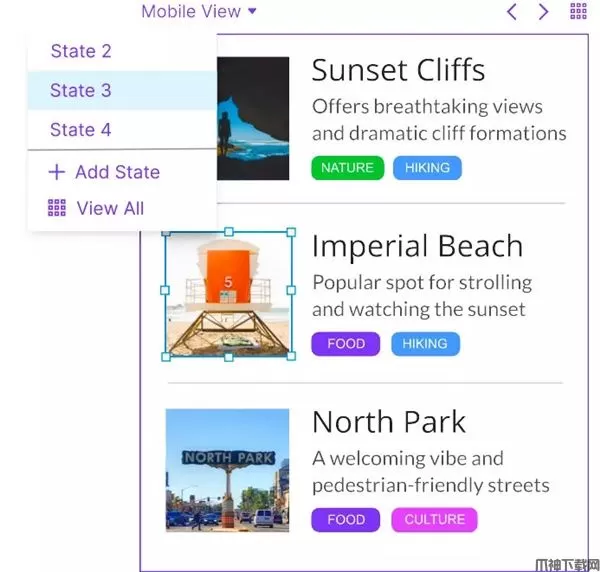This screenshot has width=600, height=572.
Task: Click the FOOD tag under North Park
Action: 346,520
